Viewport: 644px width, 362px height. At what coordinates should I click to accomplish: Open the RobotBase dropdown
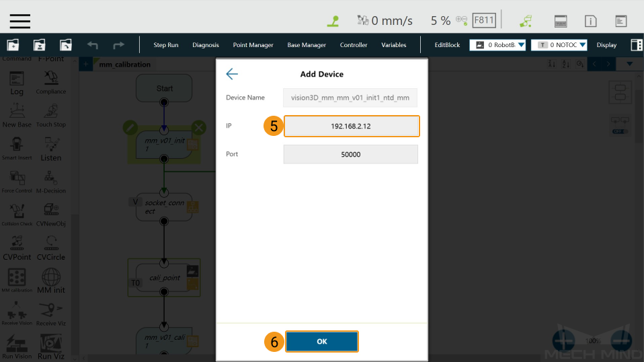497,45
